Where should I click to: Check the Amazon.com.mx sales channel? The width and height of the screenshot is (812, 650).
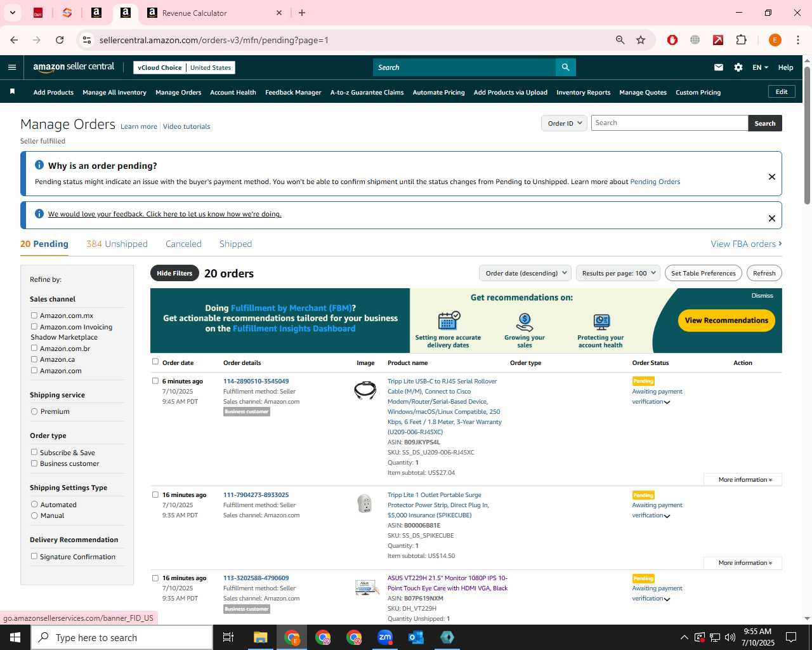[34, 315]
